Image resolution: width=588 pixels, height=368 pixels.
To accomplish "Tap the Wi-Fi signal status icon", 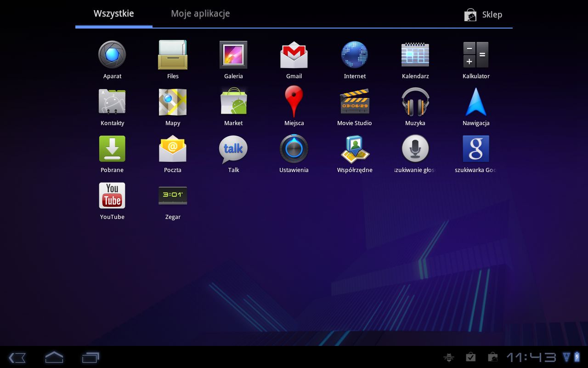I will click(566, 357).
